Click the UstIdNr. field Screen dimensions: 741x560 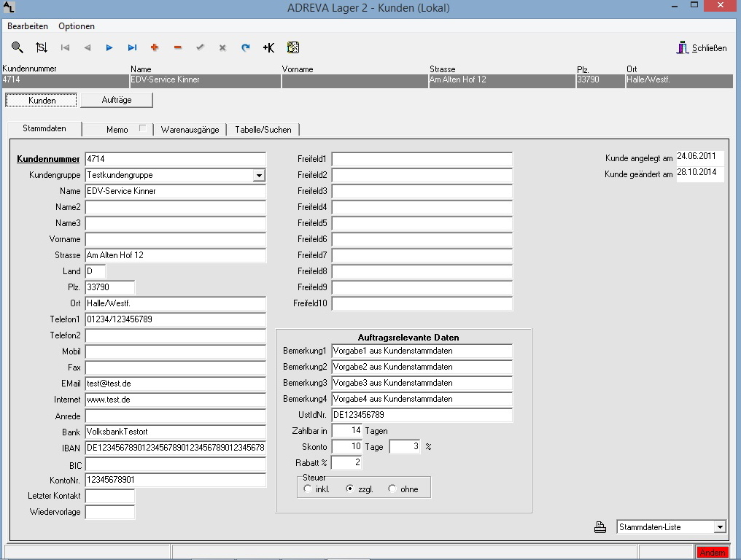[x=422, y=415]
